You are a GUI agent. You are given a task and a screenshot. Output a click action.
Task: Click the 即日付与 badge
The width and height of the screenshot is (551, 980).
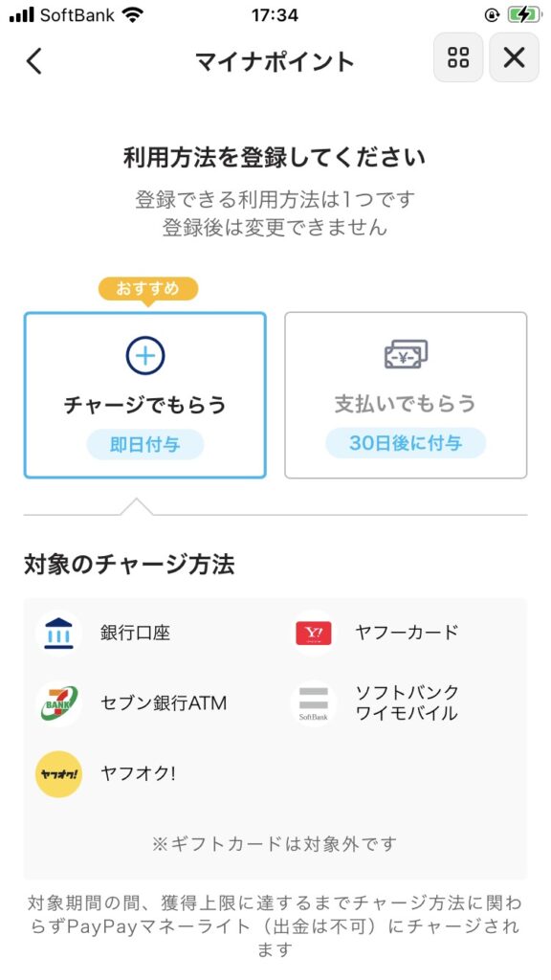(x=145, y=444)
